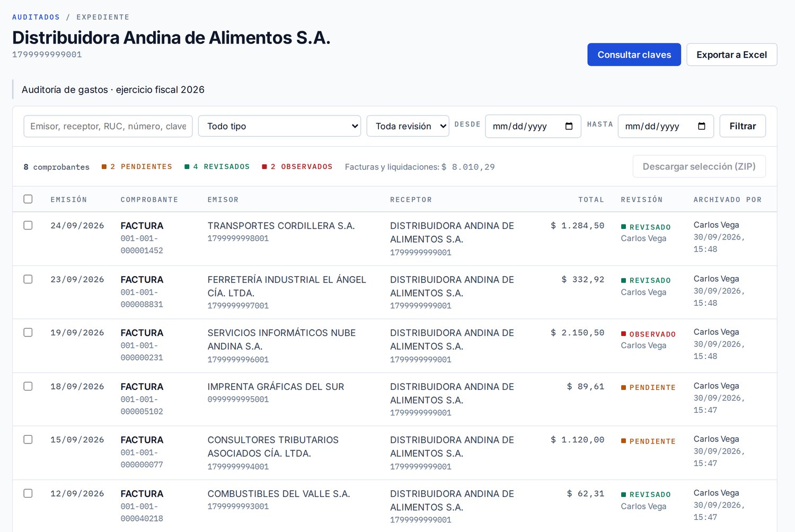Open calendar picker icon in Hasta date field
The height and width of the screenshot is (532, 795).
pos(701,126)
